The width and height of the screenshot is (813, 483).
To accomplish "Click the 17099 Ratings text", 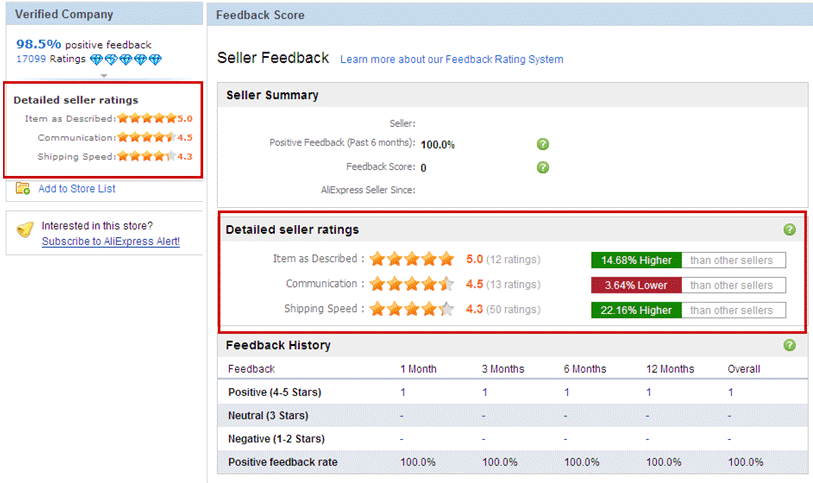I will tap(51, 59).
